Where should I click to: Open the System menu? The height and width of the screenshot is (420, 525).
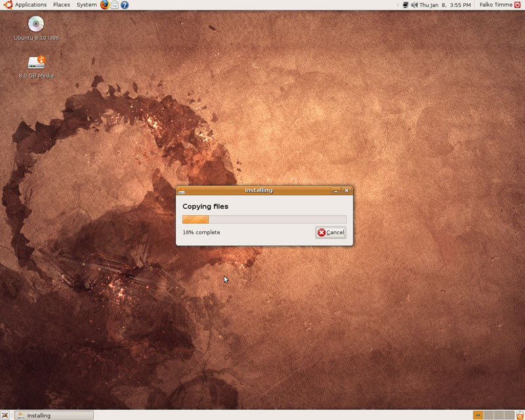[87, 5]
